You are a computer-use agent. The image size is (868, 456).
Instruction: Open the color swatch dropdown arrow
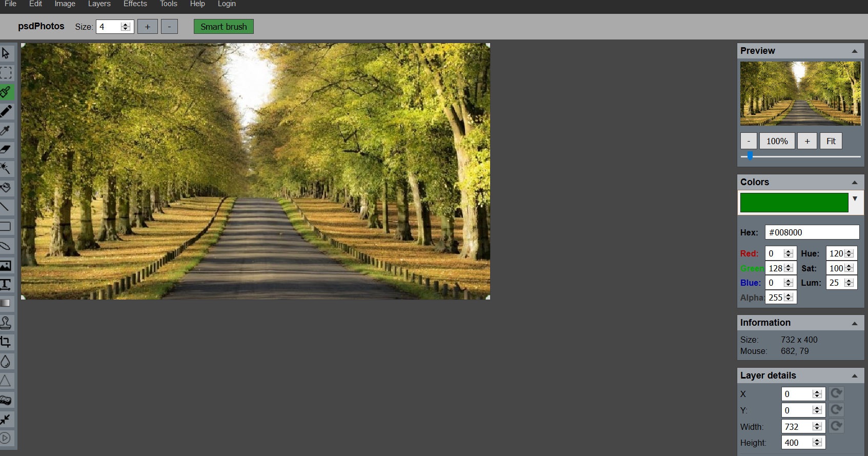pos(855,199)
